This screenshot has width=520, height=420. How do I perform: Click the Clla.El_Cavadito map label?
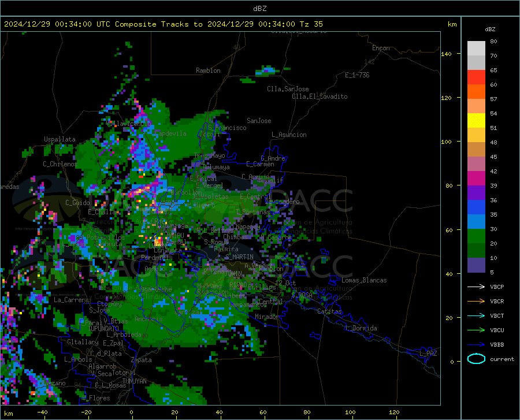(x=320, y=96)
